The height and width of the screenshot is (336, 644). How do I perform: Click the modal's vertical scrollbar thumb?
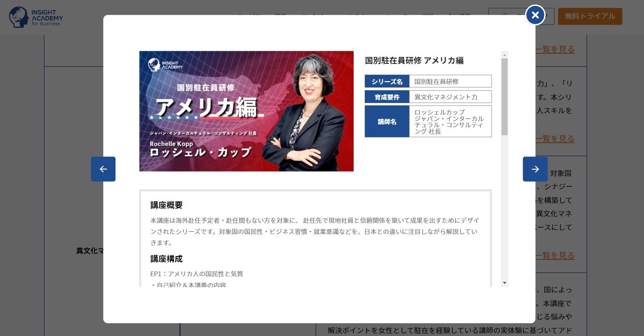(504, 97)
